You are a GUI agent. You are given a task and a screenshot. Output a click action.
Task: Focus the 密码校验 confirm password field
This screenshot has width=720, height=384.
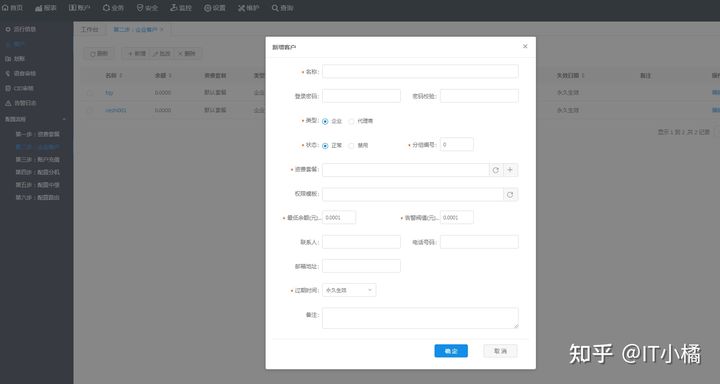pos(479,96)
